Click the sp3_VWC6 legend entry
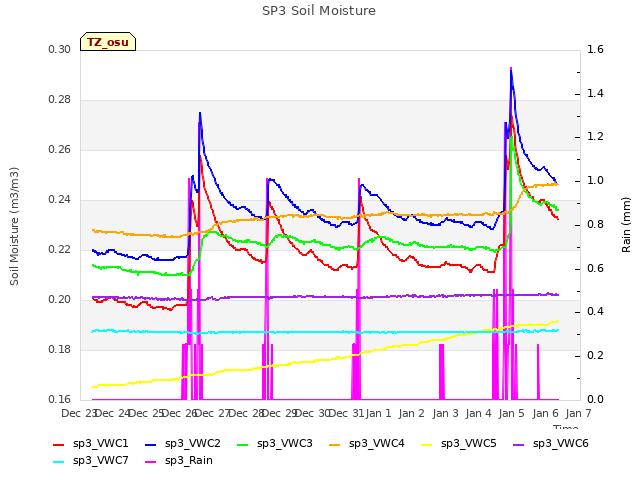Image resolution: width=640 pixels, height=480 pixels. [551, 443]
